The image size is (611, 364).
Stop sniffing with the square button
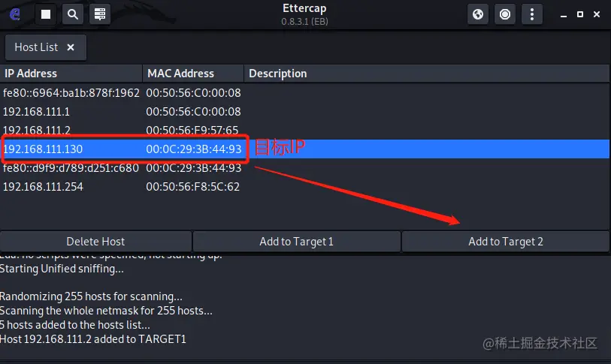[46, 14]
